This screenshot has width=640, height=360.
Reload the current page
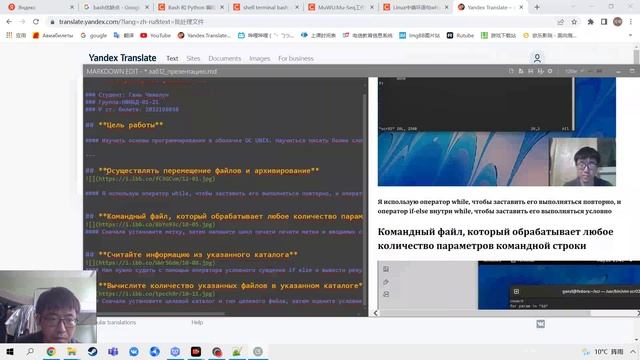pyautogui.click(x=36, y=22)
